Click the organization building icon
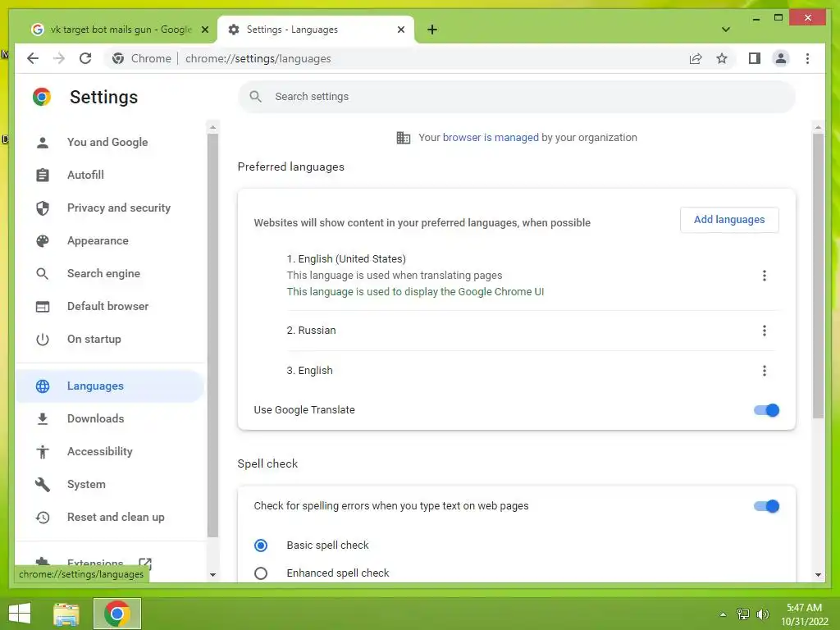The height and width of the screenshot is (630, 840). (404, 138)
